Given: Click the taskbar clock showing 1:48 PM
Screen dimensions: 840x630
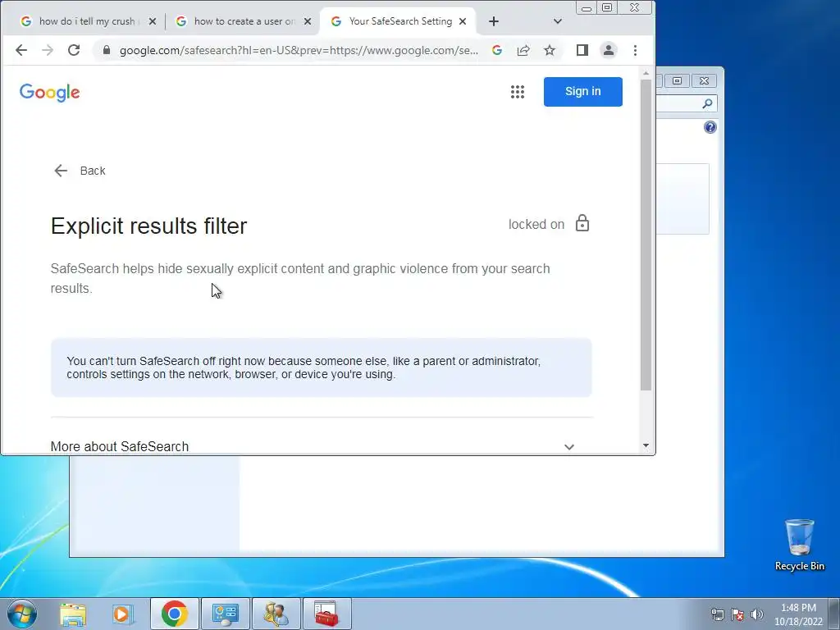Looking at the screenshot, I should [798, 614].
